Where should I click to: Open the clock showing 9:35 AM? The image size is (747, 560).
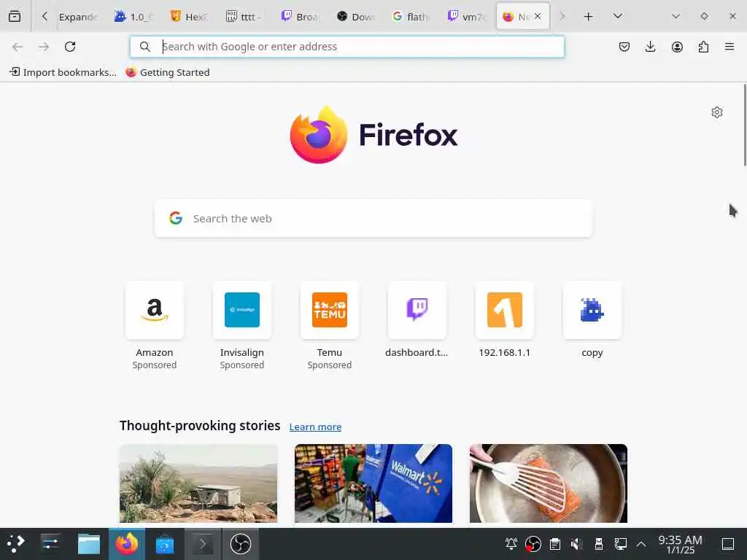coord(681,544)
